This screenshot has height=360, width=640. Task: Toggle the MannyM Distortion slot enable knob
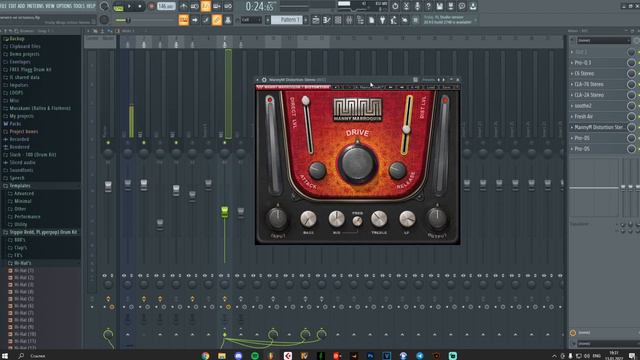coord(631,127)
